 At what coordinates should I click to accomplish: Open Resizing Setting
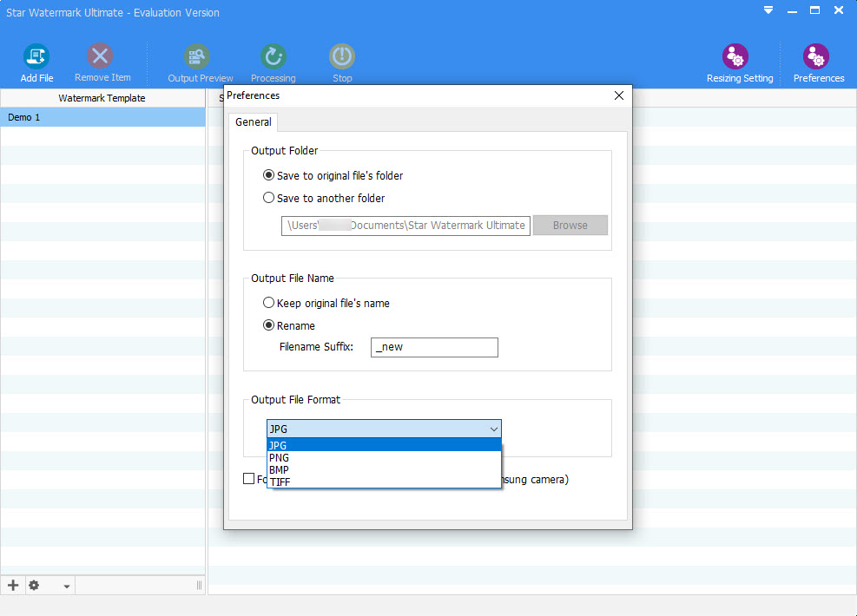point(740,62)
